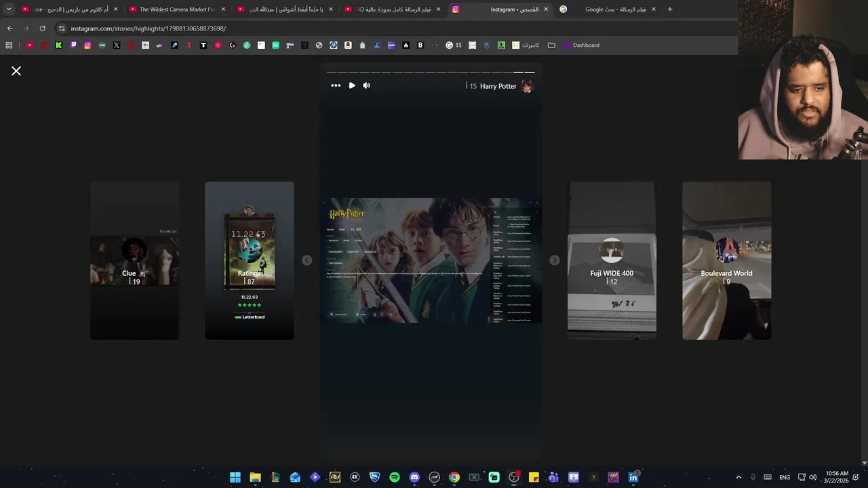
Task: Click the Harry Potter story image
Action: (x=431, y=260)
